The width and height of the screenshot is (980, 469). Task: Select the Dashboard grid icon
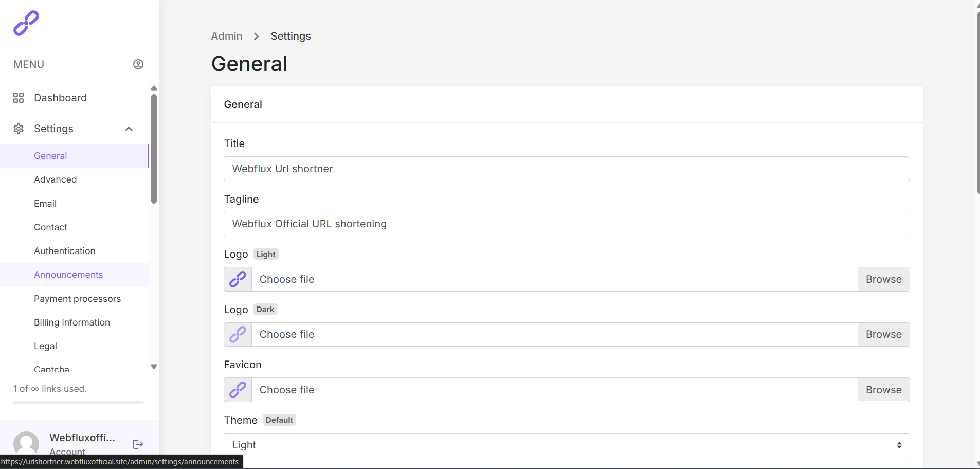[19, 97]
